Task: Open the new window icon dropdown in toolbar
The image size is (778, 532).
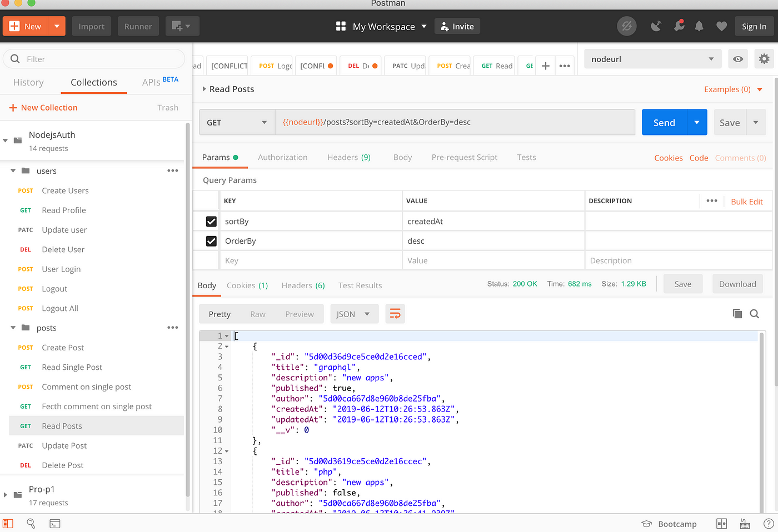Action: 182,26
